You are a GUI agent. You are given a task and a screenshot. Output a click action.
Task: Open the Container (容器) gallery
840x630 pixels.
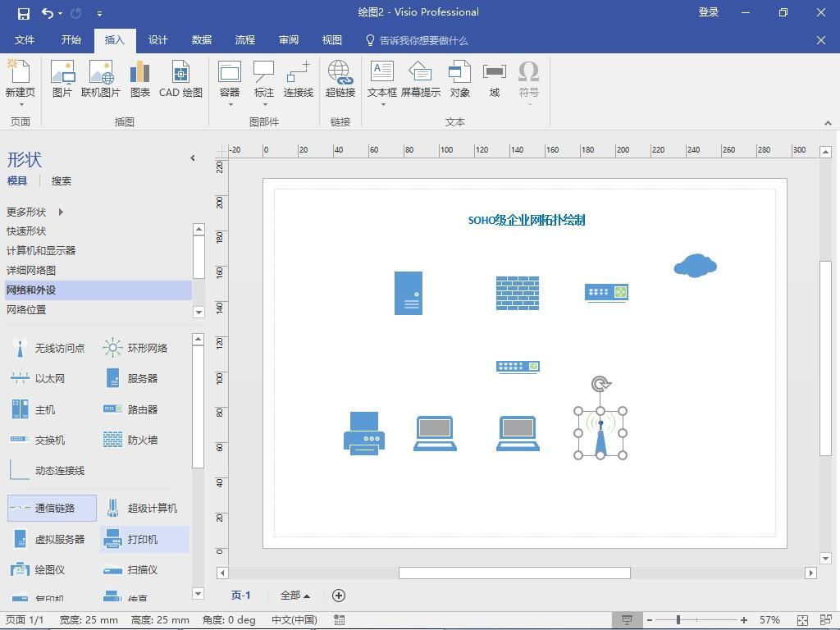[x=230, y=84]
